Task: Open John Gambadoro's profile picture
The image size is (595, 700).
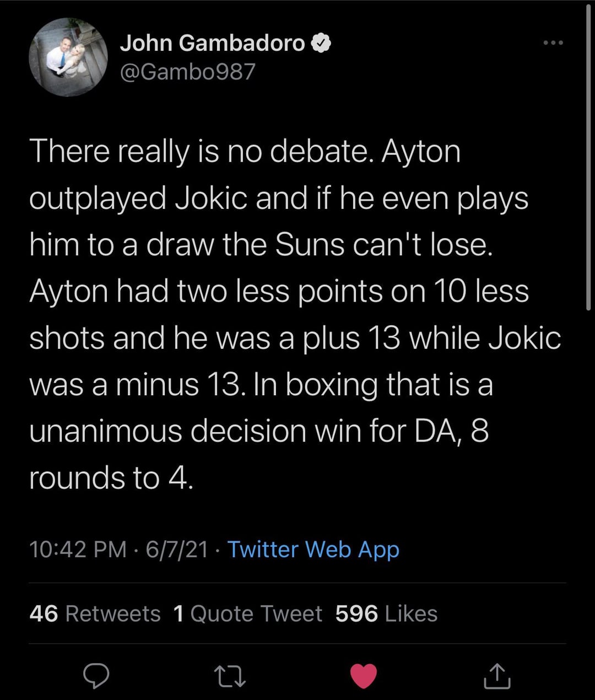Action: click(x=68, y=57)
